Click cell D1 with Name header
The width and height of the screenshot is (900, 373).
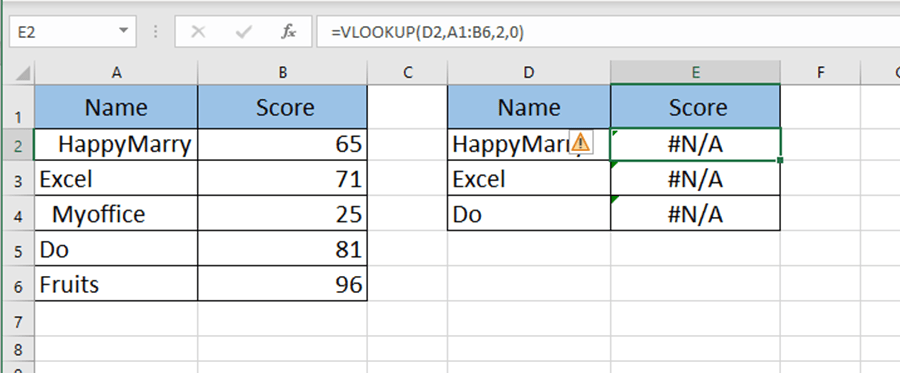529,107
